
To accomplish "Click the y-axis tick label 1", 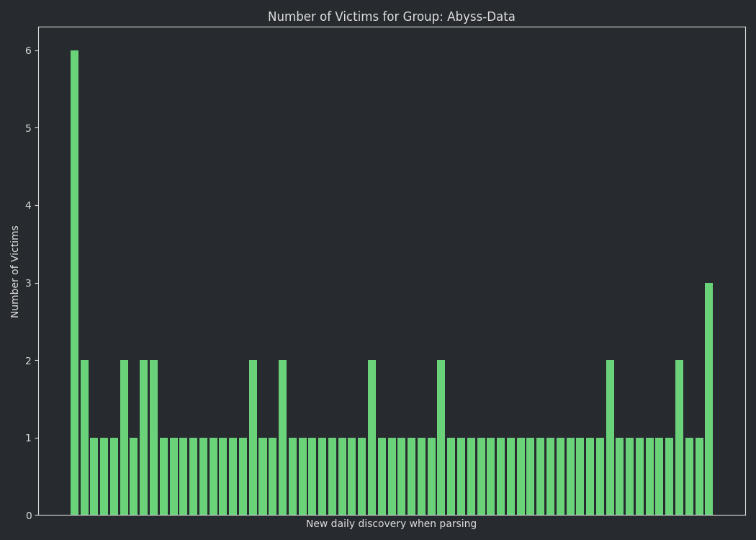I will (29, 438).
